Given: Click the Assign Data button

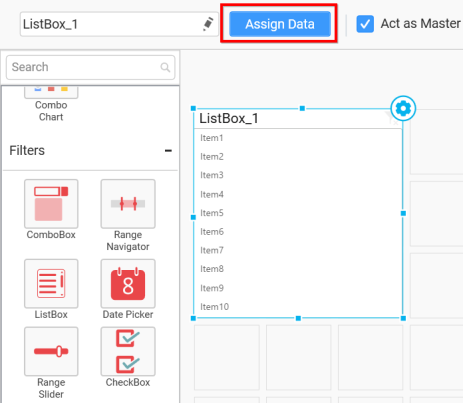Looking at the screenshot, I should pos(280,24).
